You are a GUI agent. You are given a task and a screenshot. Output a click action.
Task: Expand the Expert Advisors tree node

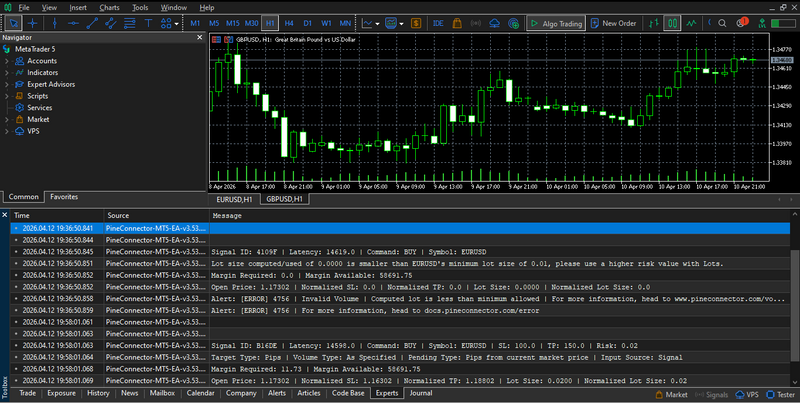tap(7, 84)
